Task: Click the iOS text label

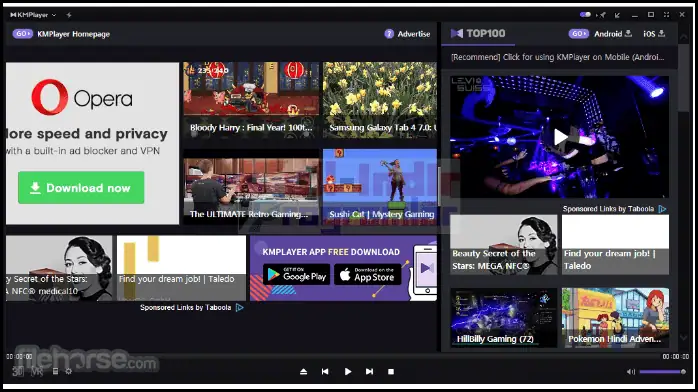Action: (649, 34)
